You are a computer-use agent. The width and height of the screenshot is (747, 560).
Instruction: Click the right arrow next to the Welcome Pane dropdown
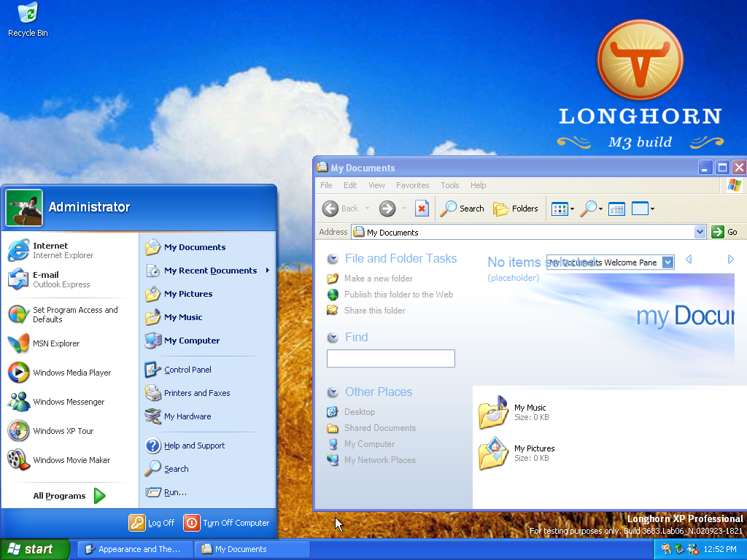(731, 260)
